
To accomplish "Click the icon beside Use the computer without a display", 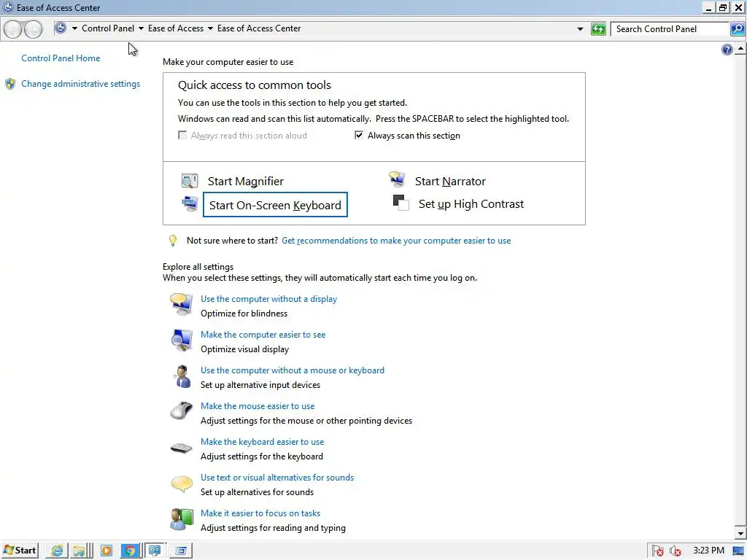I will click(181, 304).
